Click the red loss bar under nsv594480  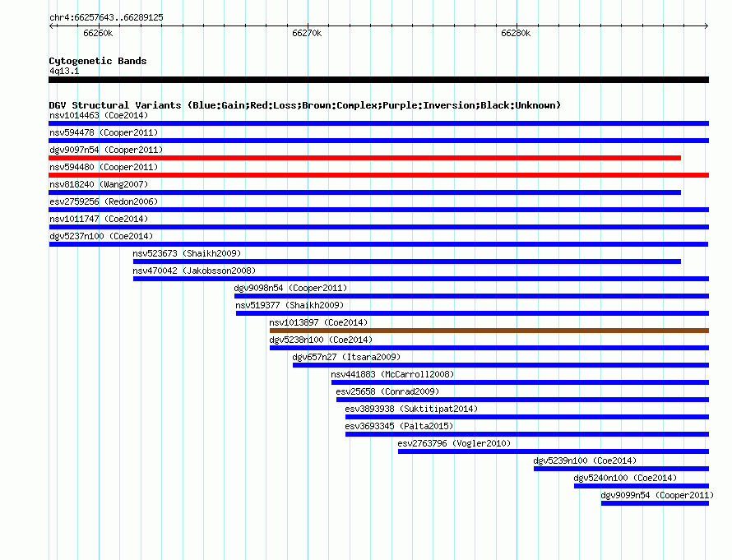[378, 175]
